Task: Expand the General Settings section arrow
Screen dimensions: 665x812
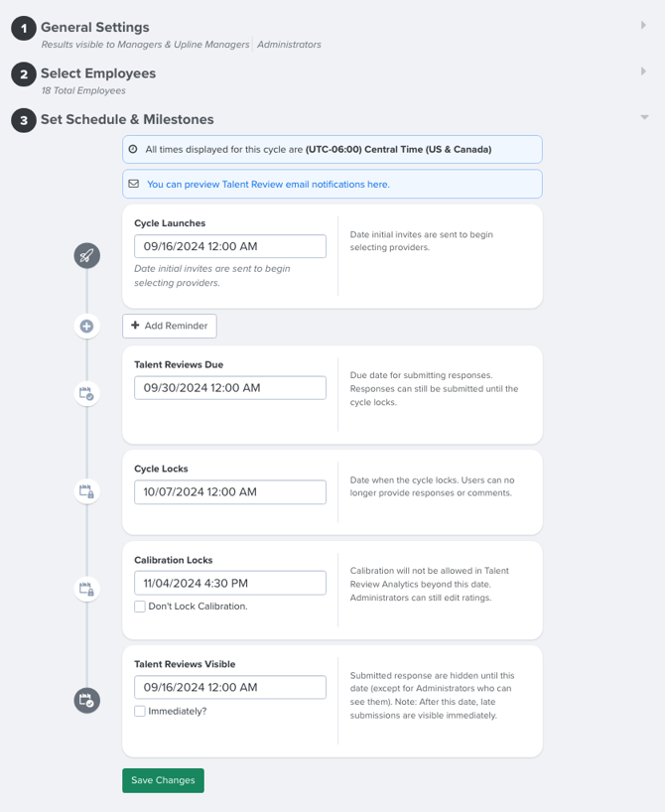Action: (643, 25)
